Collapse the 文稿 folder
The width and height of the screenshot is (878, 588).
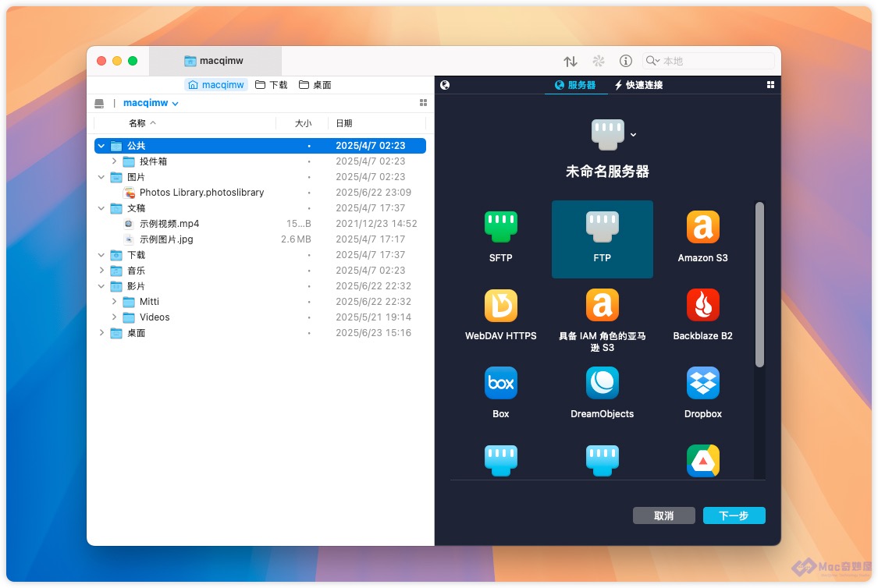(x=101, y=208)
